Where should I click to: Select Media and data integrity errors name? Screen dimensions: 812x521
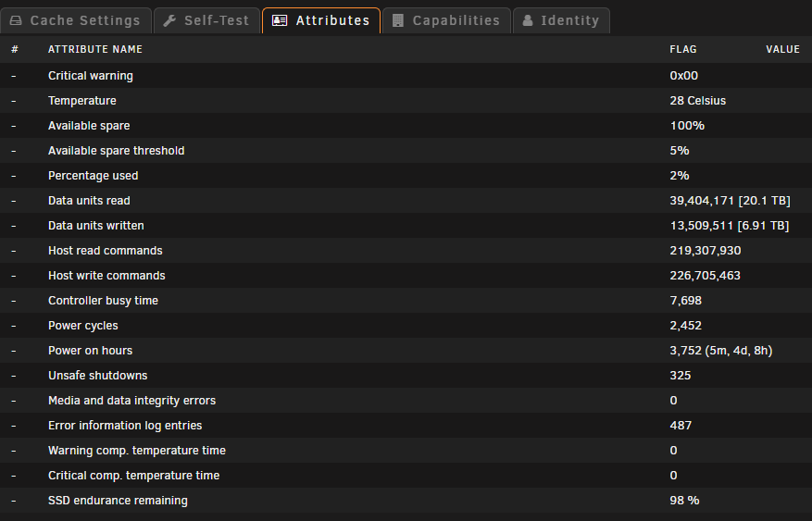pyautogui.click(x=132, y=401)
